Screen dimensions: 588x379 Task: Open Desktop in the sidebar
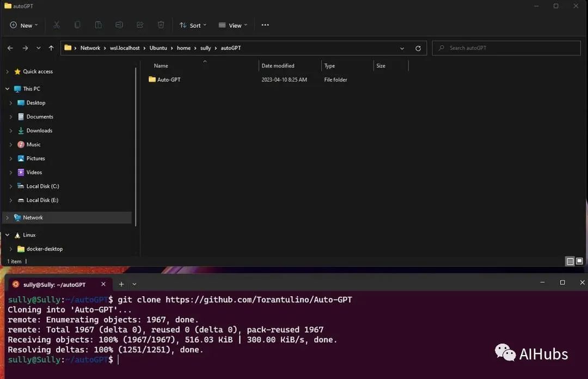(35, 102)
